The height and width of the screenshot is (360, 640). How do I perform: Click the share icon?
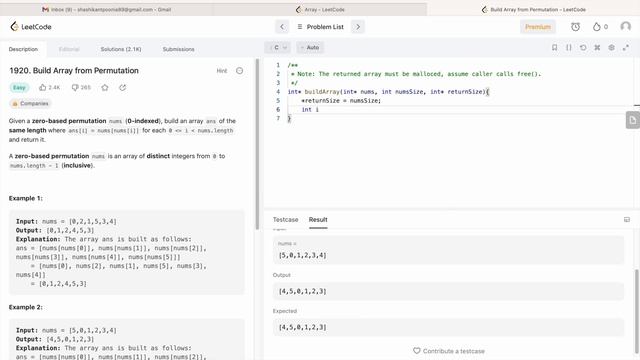tap(122, 87)
